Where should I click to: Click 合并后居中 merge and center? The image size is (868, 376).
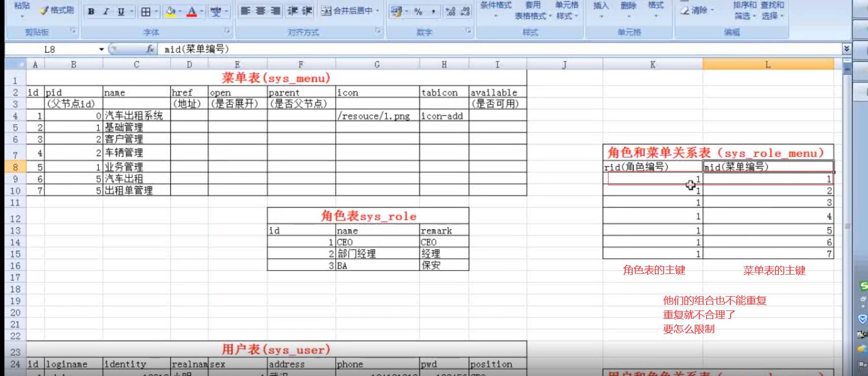tap(347, 11)
